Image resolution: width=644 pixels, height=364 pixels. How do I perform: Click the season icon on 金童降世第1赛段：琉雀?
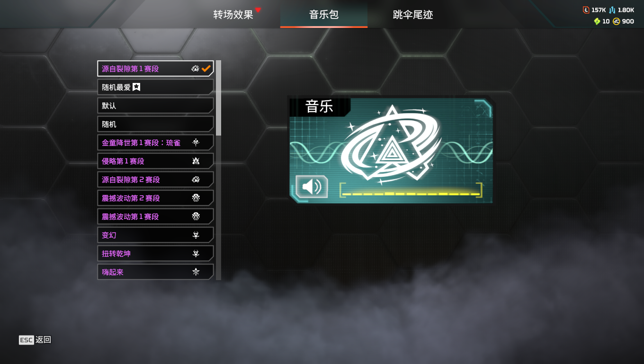196,143
